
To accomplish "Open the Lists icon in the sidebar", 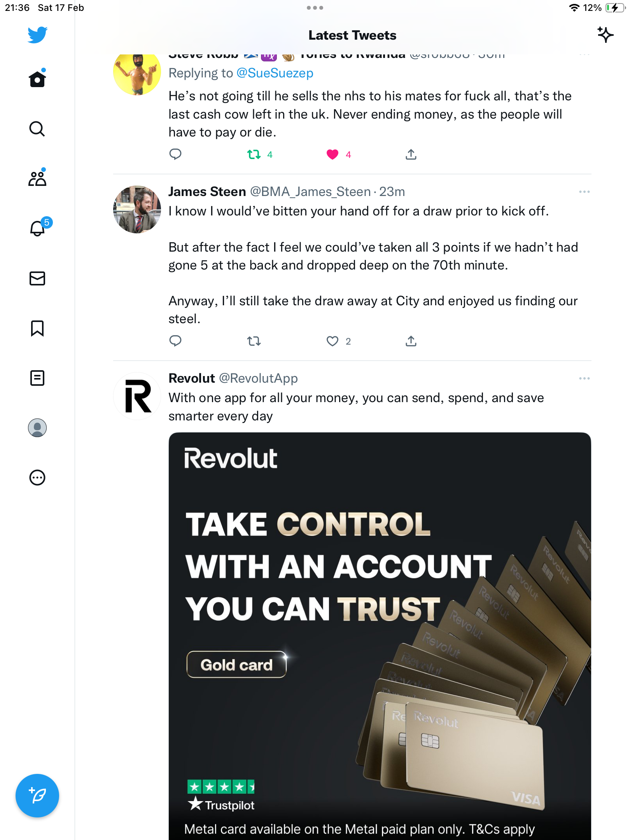I will [37, 378].
